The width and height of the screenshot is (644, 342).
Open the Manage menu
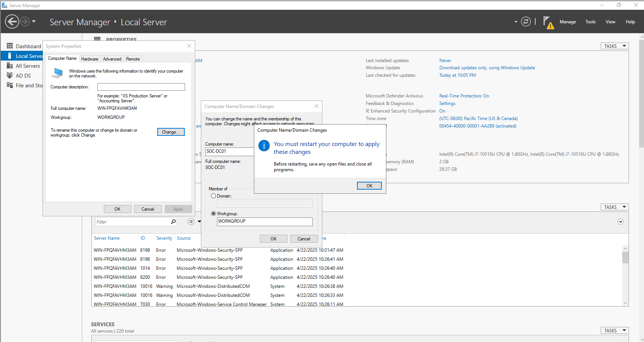568,22
